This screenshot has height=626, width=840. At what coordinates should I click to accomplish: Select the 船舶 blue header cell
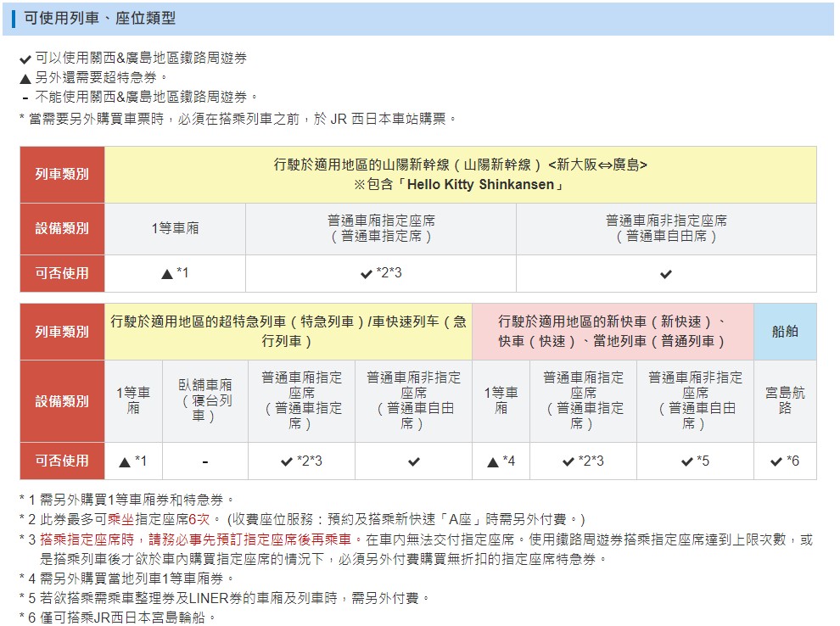pos(785,332)
